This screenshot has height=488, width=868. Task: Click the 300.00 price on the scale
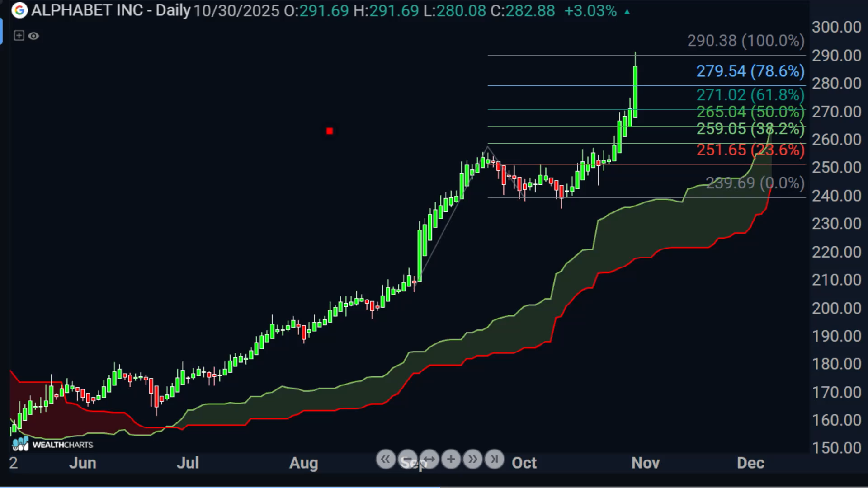coord(836,27)
